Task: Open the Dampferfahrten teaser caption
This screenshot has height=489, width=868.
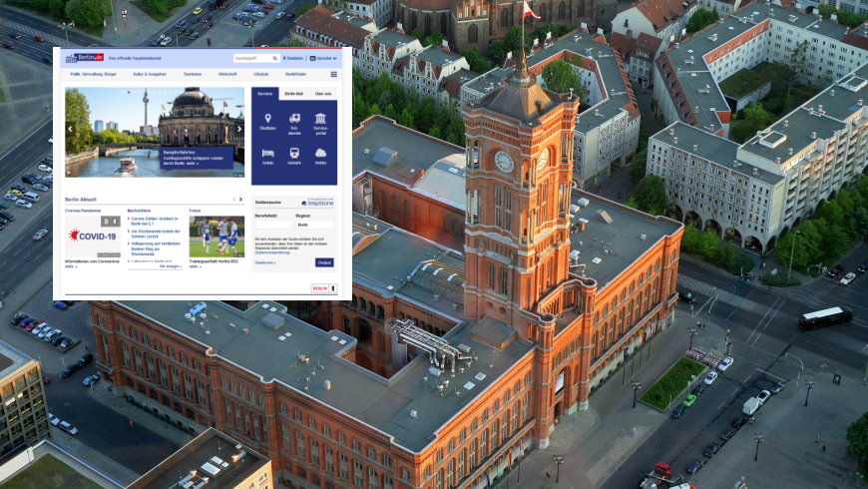Action: click(197, 158)
